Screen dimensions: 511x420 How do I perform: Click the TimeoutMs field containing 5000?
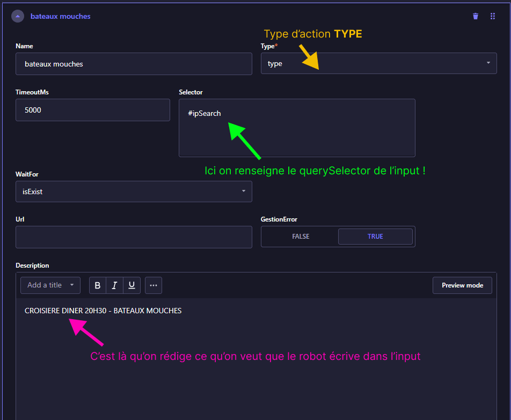tap(93, 110)
